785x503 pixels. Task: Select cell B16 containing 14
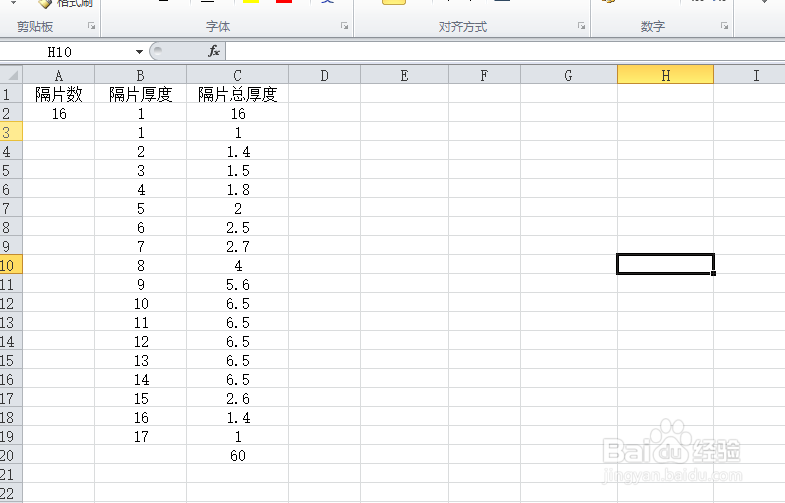pos(141,379)
